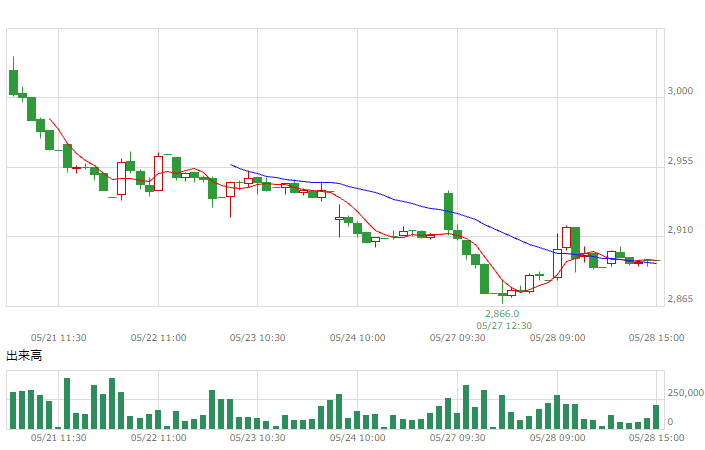Click 05/27 09:30 under the volume chart
Screen dimensions: 705x450
[457, 438]
